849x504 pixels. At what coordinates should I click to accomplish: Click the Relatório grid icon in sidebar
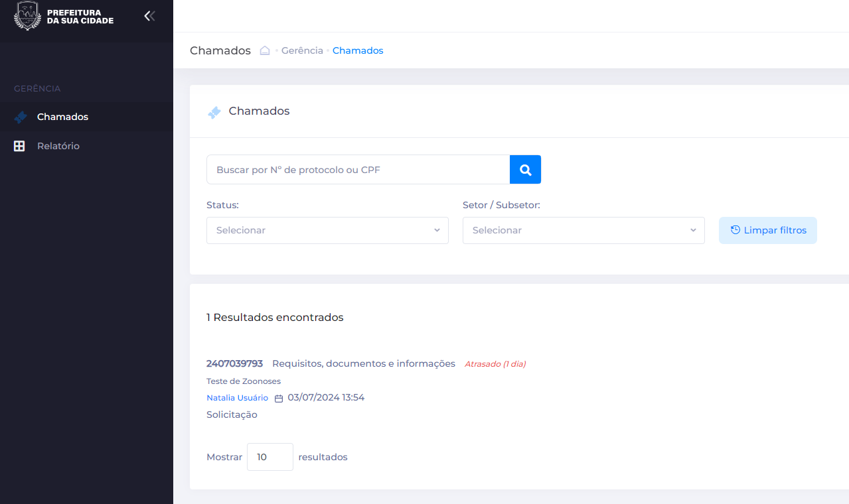tap(19, 146)
